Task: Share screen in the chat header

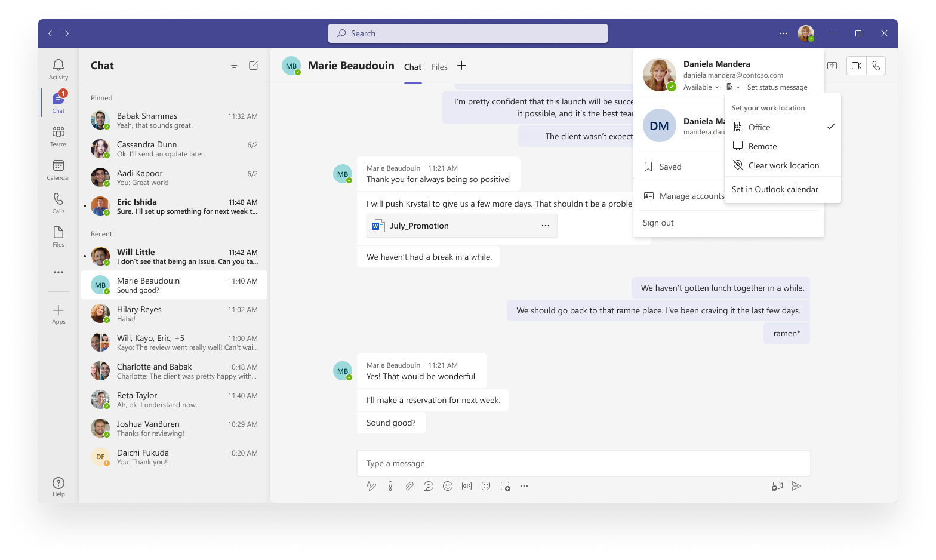Action: (832, 66)
